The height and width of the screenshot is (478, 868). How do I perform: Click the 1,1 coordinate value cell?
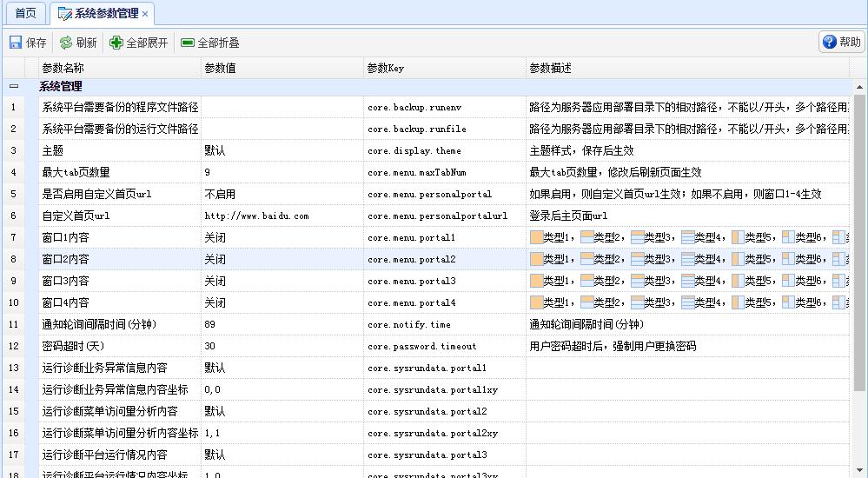pos(282,433)
